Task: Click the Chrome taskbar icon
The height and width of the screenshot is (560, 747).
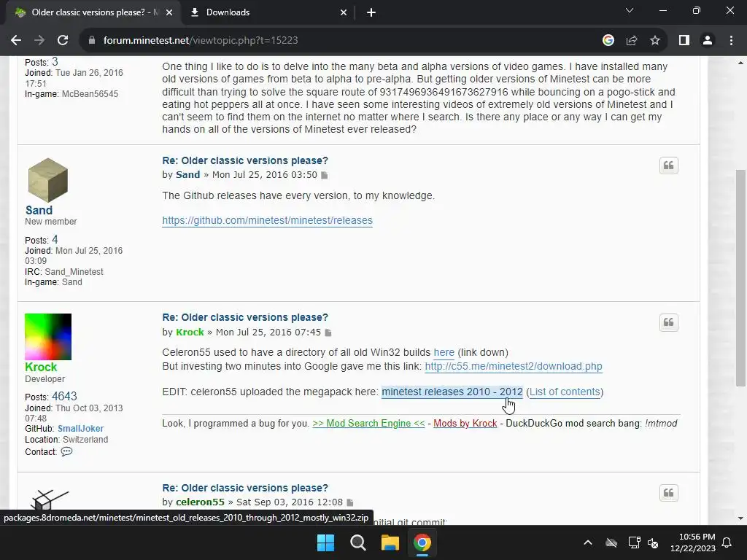Action: (x=422, y=542)
